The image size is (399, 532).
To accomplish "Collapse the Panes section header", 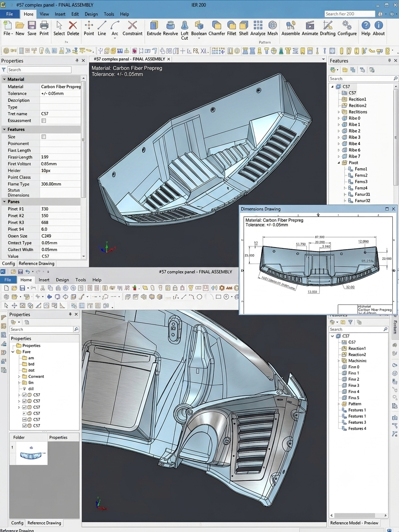I will pos(4,202).
